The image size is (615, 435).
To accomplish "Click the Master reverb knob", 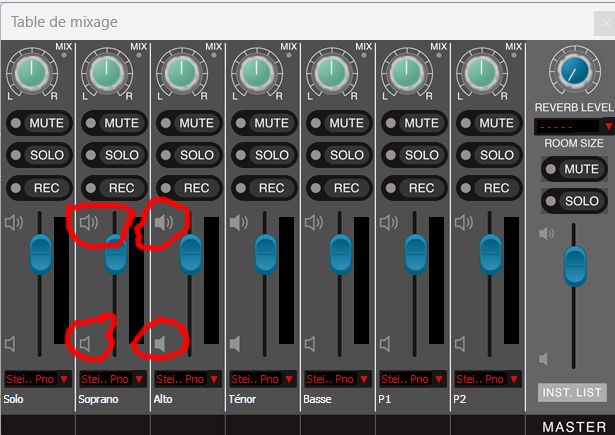I will [x=574, y=70].
